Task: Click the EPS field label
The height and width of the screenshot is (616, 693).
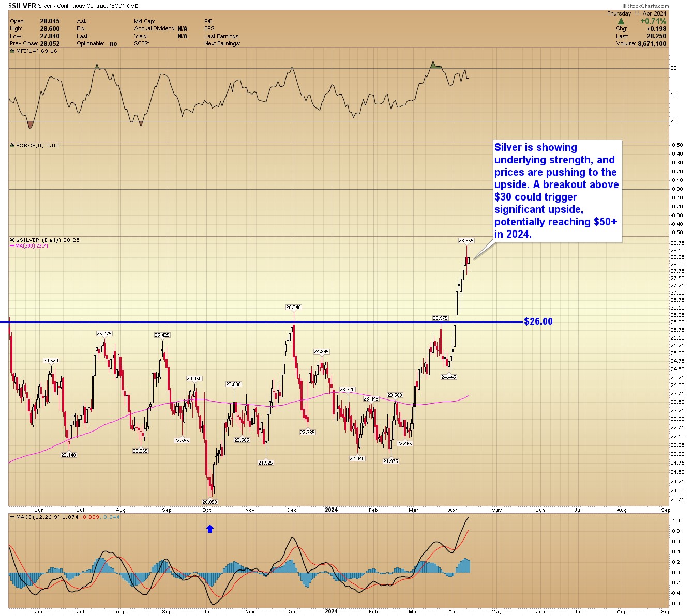Action: [210, 29]
